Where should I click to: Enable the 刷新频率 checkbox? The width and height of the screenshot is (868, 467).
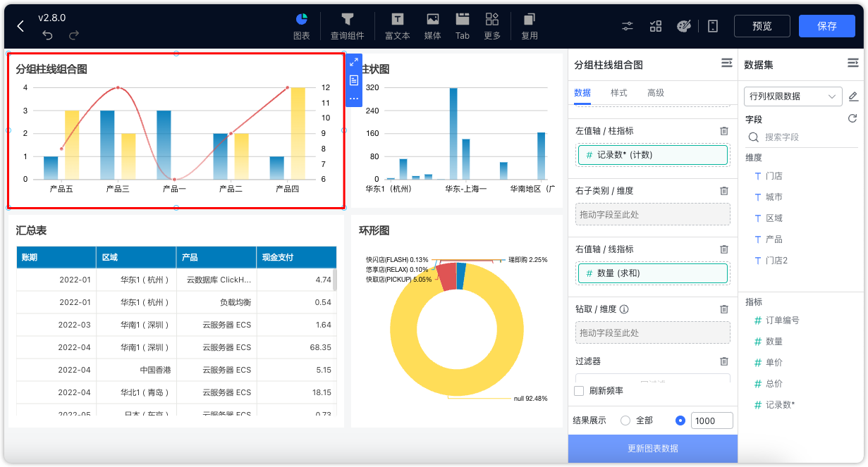tap(579, 390)
